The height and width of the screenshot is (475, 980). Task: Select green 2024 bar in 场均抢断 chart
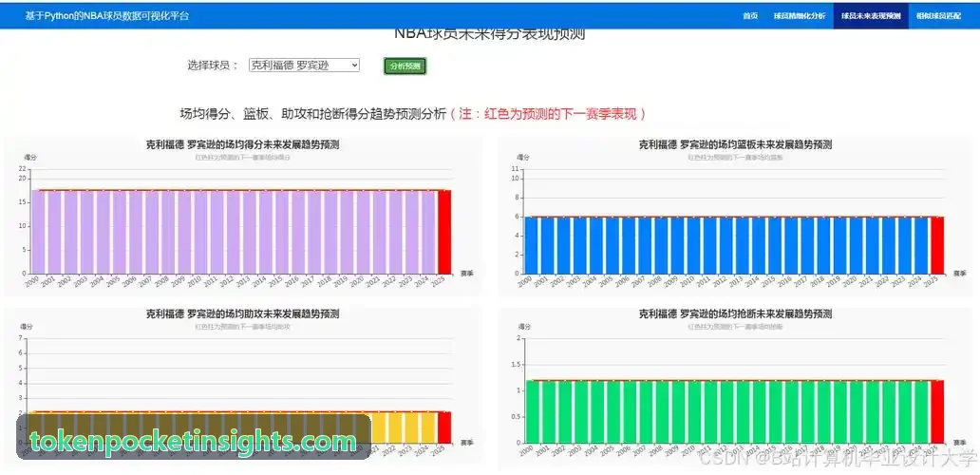coord(921,411)
